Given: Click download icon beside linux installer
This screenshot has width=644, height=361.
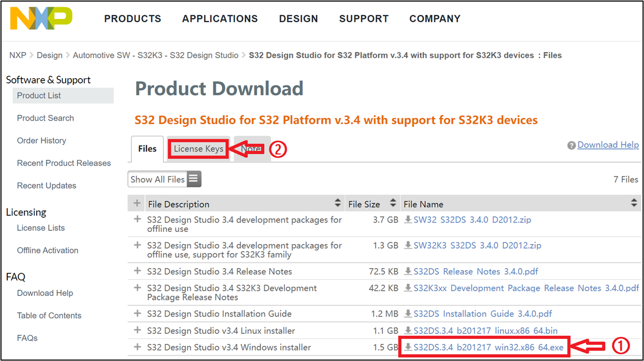Looking at the screenshot, I should (408, 331).
